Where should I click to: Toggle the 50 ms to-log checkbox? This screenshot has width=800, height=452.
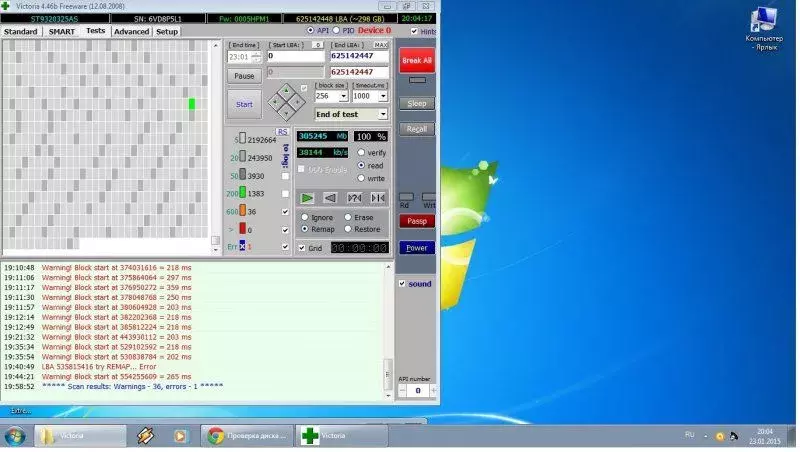pyautogui.click(x=285, y=176)
